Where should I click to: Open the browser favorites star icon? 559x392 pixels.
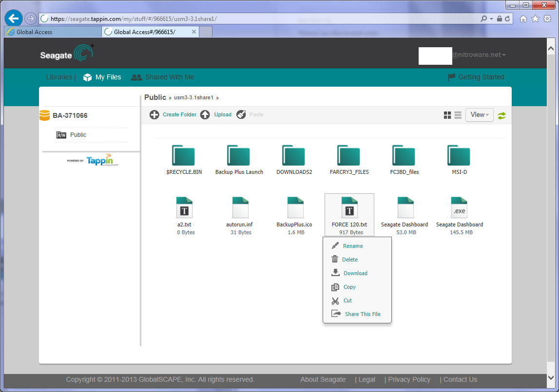point(535,19)
